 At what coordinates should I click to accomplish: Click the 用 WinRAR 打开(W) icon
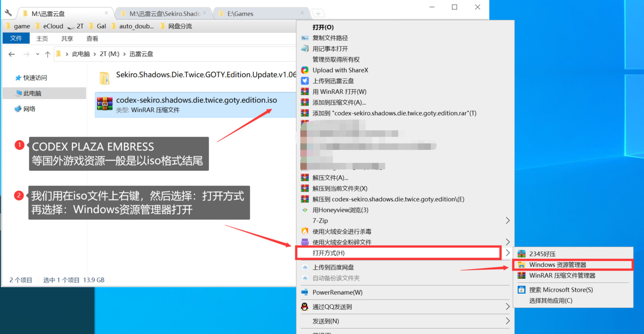pyautogui.click(x=305, y=91)
